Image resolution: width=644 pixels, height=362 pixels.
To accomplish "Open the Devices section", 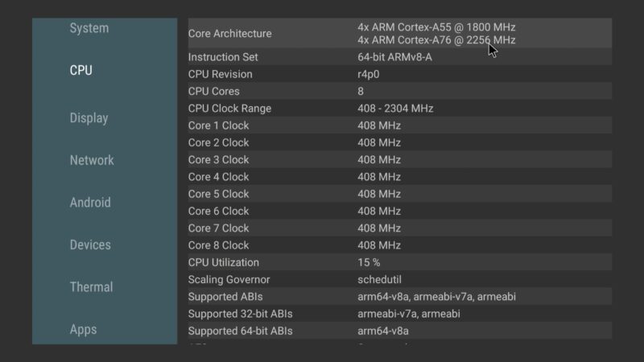I will 90,245.
